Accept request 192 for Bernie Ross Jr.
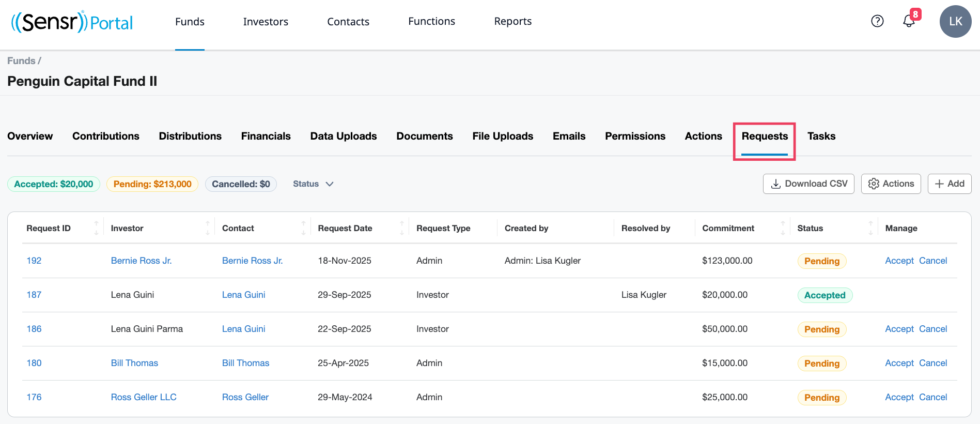The width and height of the screenshot is (980, 424). click(899, 261)
